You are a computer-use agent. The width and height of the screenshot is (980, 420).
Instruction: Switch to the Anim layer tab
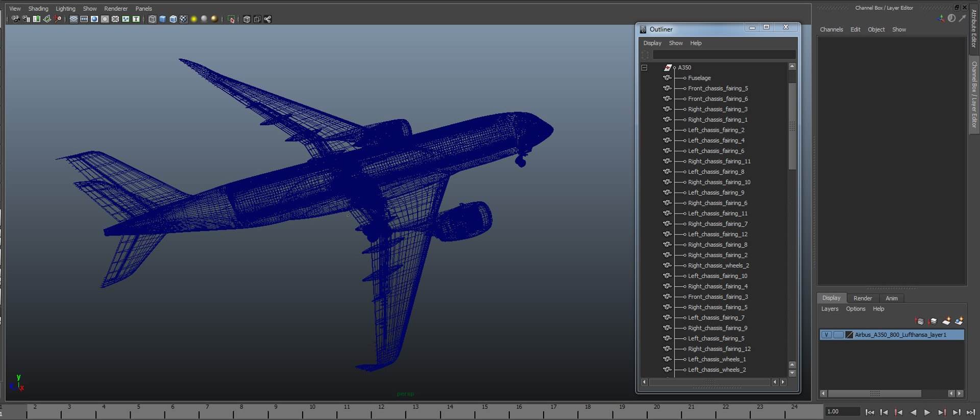pos(891,298)
